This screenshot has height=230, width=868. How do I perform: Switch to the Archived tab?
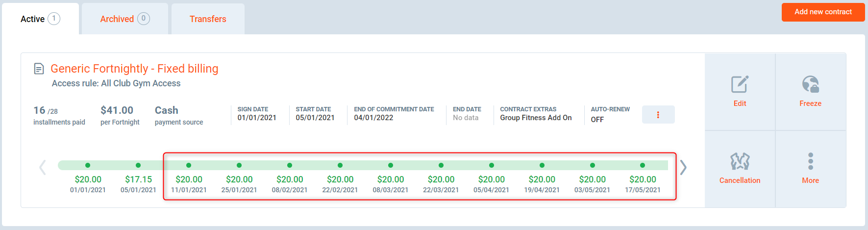(x=124, y=19)
